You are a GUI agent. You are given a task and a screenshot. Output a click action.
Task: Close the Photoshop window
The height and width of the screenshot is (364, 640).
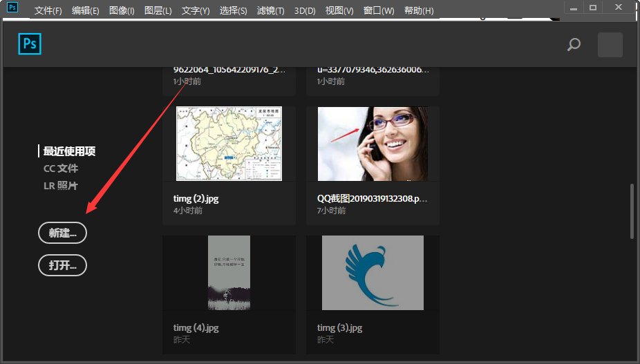tap(619, 8)
